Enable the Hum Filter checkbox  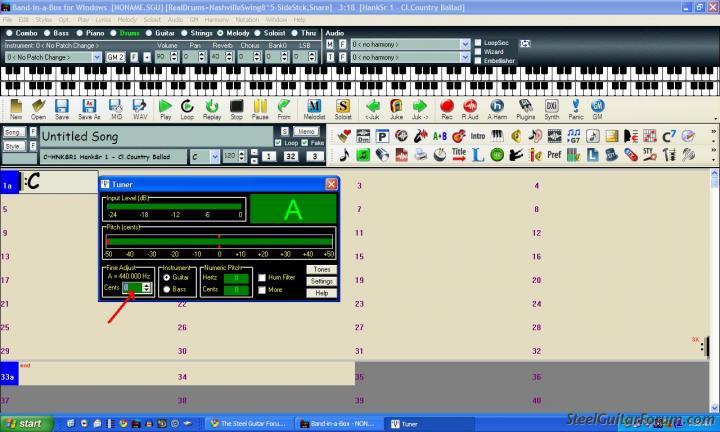coord(261,277)
